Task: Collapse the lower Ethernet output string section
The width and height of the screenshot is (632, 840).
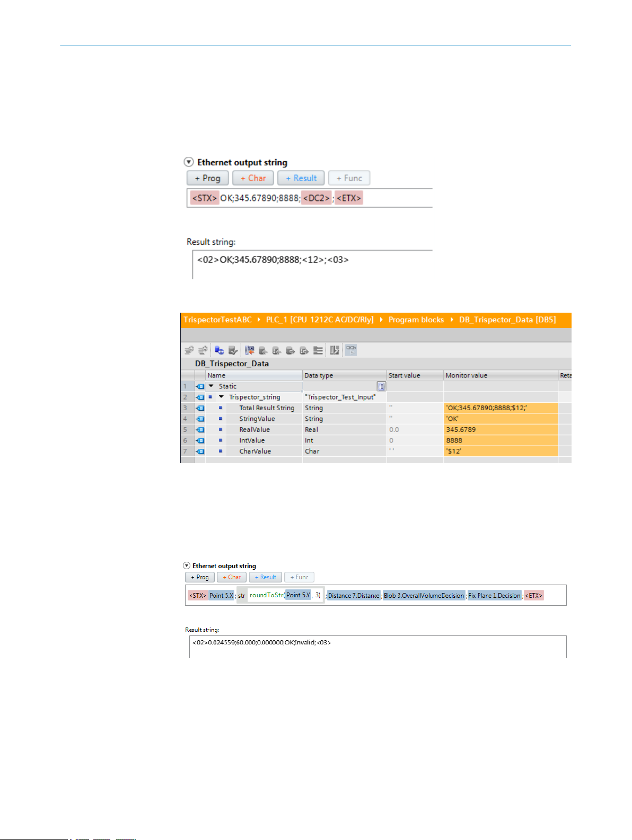Action: pyautogui.click(x=187, y=566)
